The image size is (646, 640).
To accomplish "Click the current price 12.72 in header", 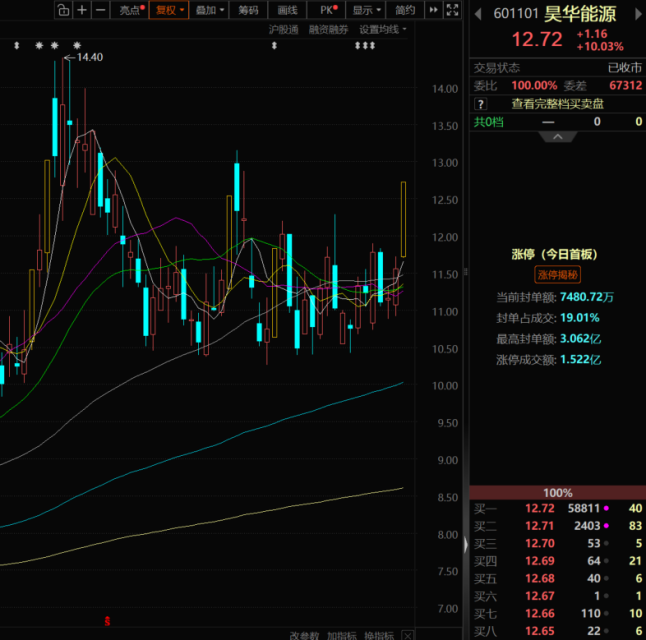I will point(537,40).
